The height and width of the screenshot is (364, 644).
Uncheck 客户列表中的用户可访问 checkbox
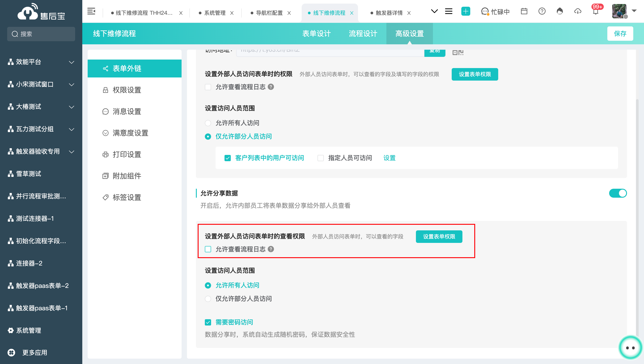point(227,158)
